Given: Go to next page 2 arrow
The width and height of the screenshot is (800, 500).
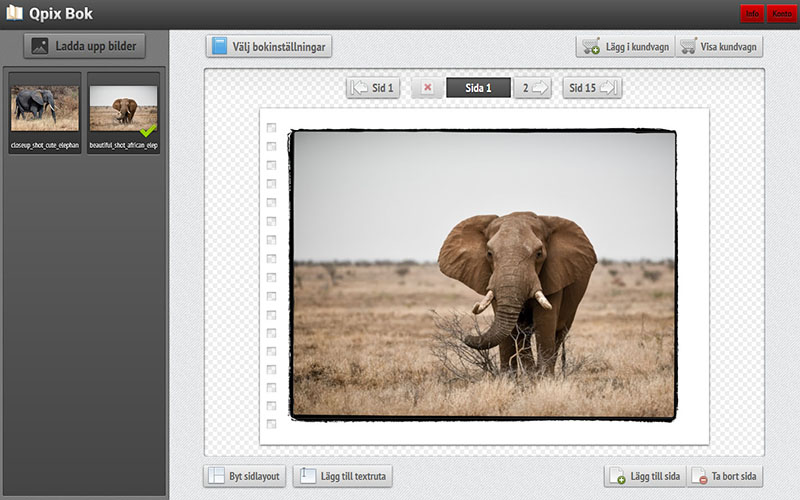Looking at the screenshot, I should coord(533,88).
